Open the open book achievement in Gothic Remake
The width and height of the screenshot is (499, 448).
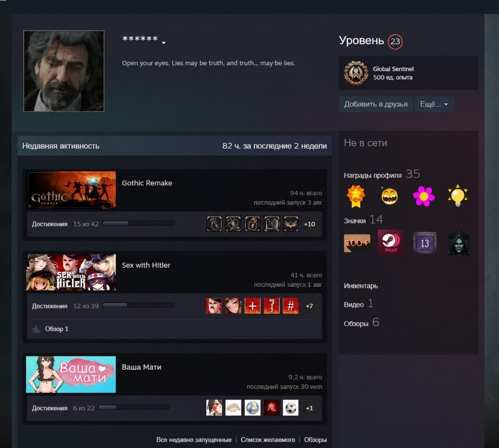(271, 224)
